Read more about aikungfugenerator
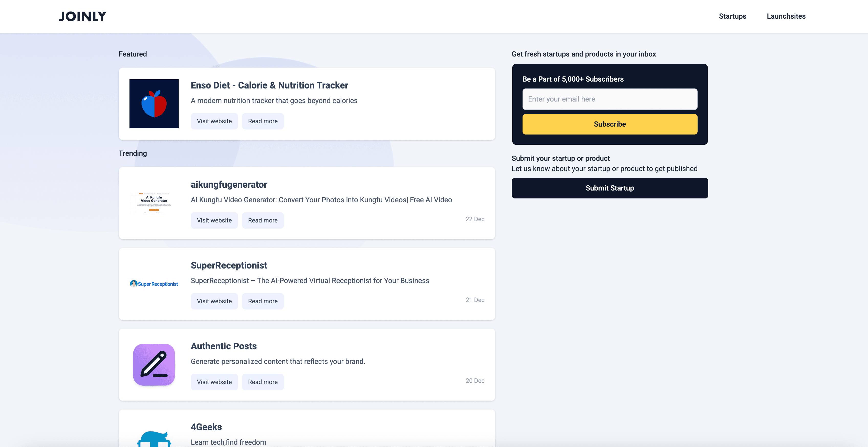 click(263, 220)
